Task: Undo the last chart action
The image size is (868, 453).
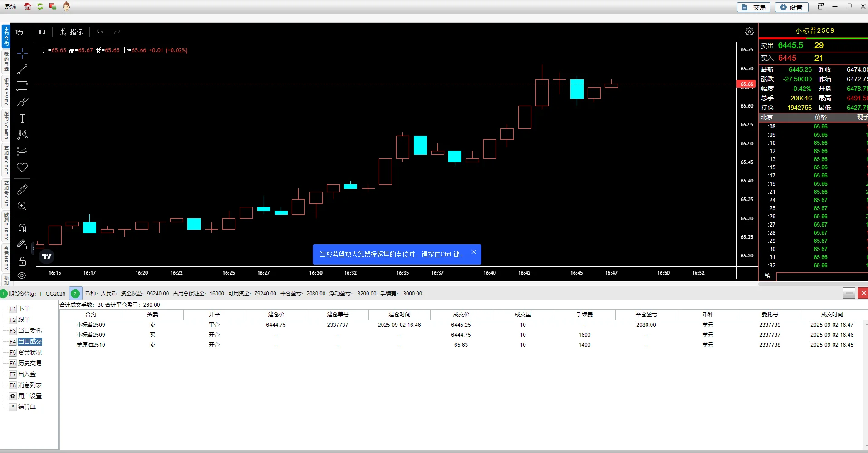Action: click(100, 32)
